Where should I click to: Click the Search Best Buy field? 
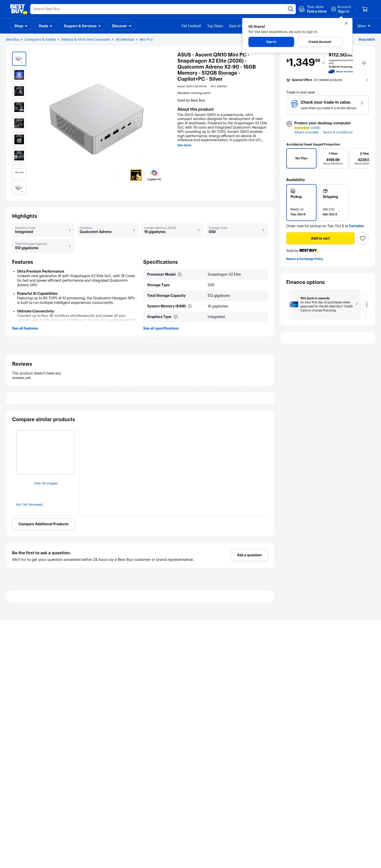[158, 9]
